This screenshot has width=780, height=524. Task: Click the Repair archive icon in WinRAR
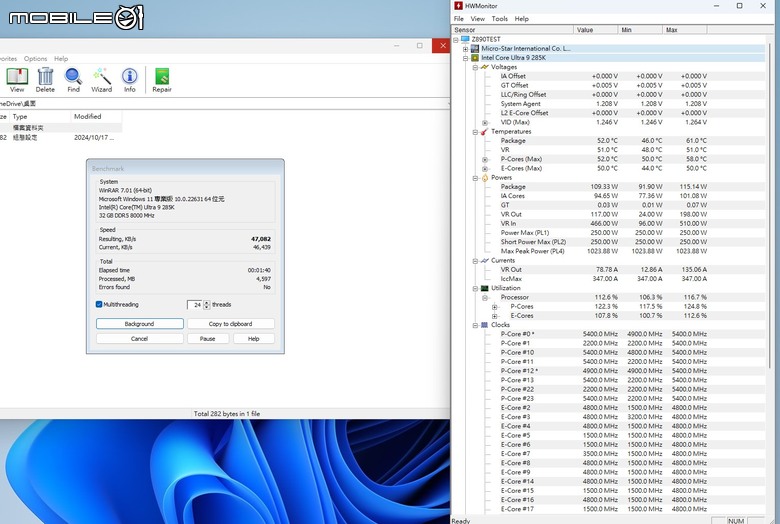pos(162,80)
